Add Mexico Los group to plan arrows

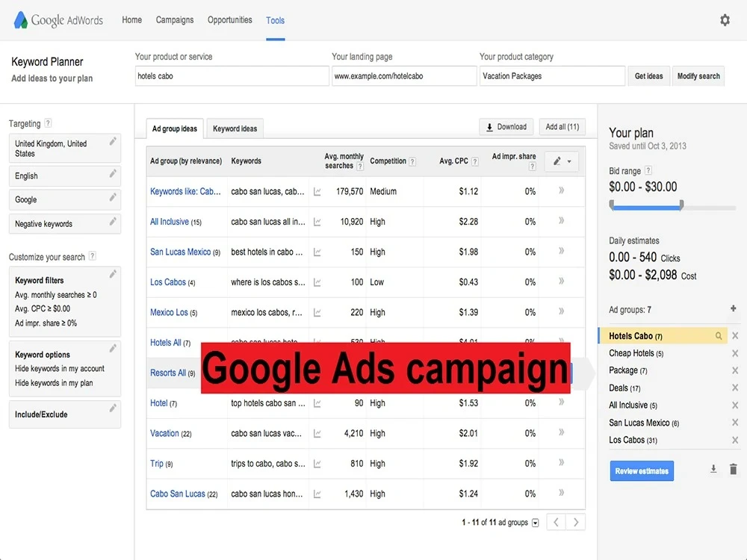coord(562,311)
